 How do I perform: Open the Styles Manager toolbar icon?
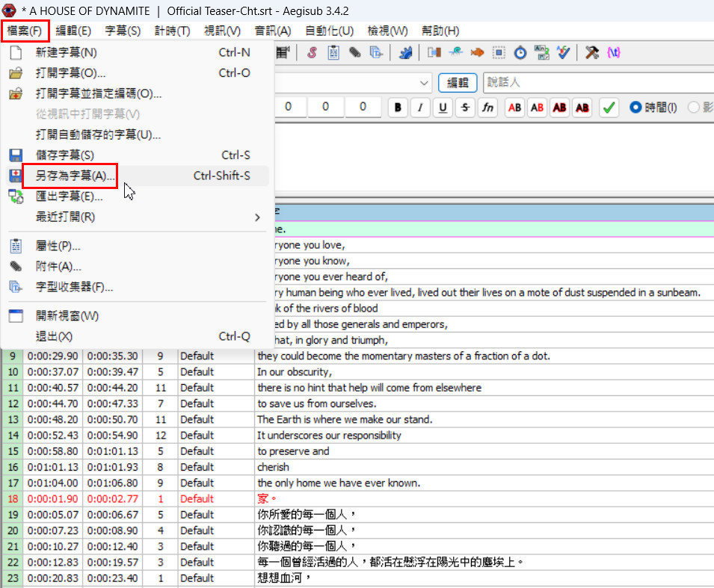312,53
